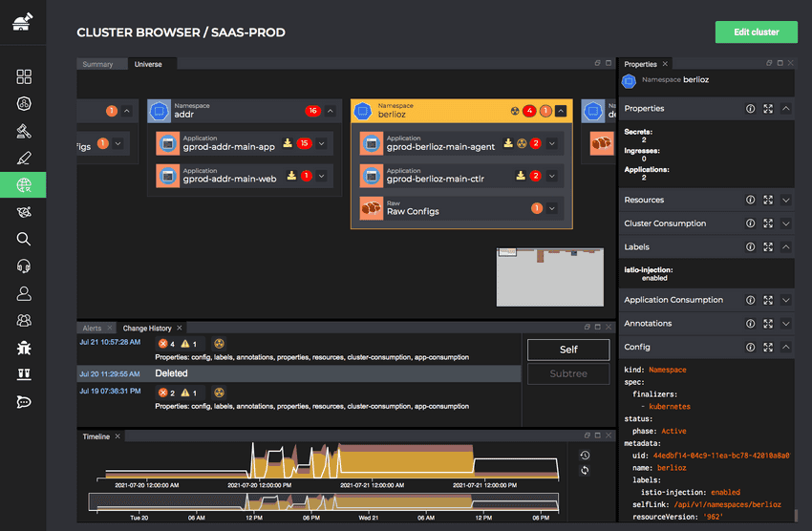Click the universe minimap thumbnail
812x531 pixels.
(549, 277)
